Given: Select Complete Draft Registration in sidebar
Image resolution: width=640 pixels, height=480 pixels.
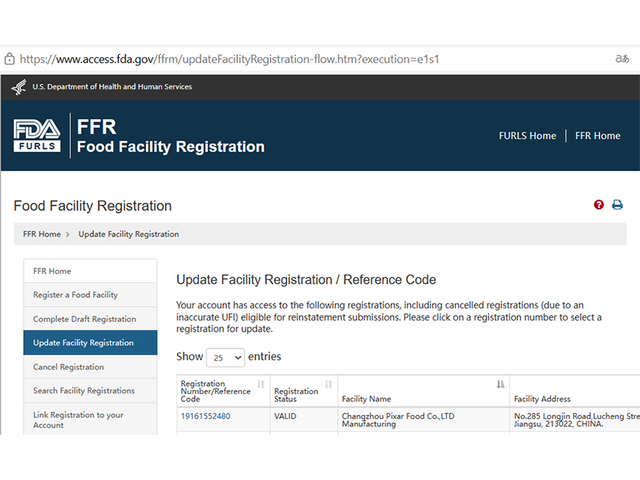Looking at the screenshot, I should point(84,319).
